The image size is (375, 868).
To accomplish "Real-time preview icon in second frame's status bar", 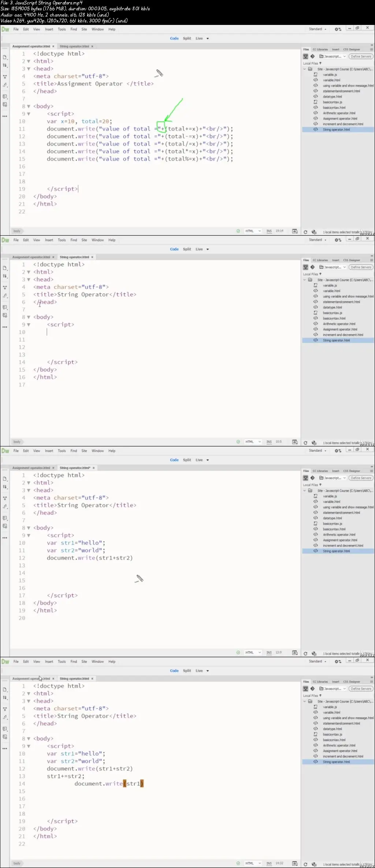I will click(295, 442).
